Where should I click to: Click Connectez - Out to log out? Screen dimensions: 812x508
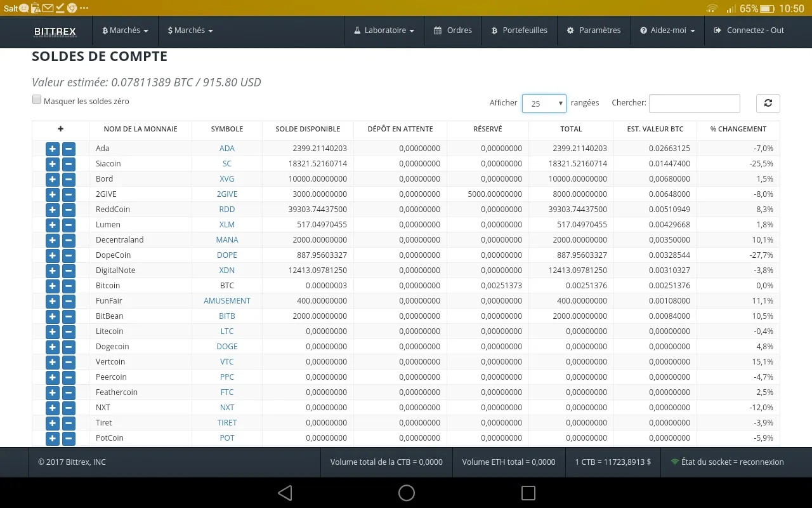click(x=749, y=30)
